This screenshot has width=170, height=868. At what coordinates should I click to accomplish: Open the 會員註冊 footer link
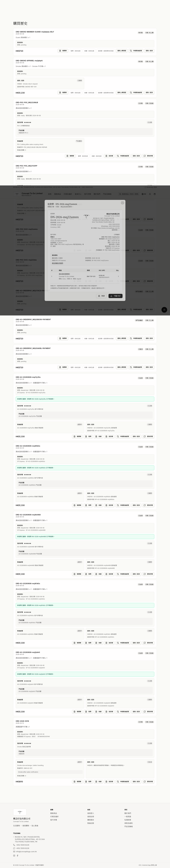pos(91,816)
